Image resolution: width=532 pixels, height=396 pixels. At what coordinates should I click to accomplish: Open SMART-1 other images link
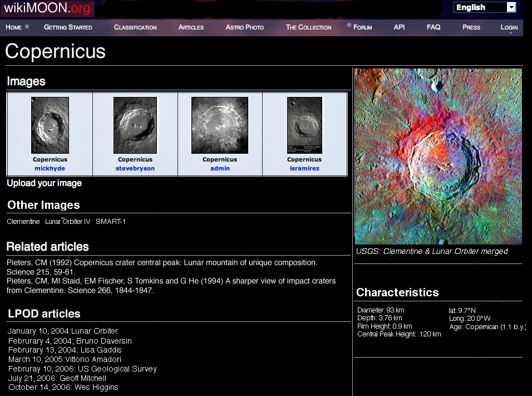click(x=111, y=222)
